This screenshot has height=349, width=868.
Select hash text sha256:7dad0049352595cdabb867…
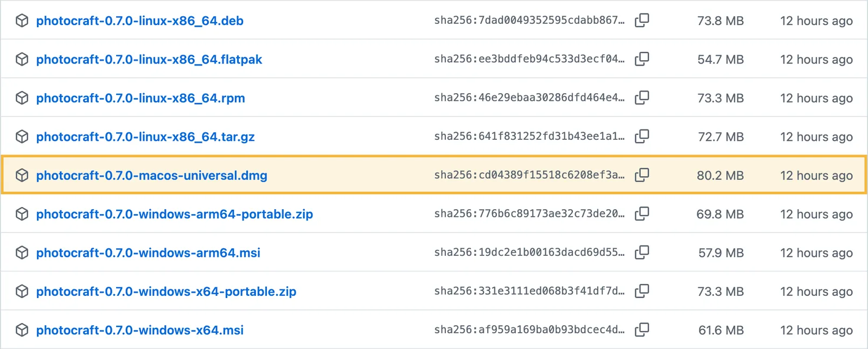pyautogui.click(x=529, y=20)
